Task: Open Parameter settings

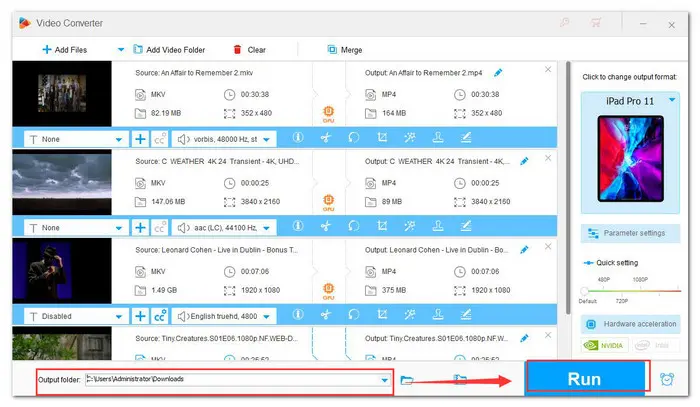Action: click(x=630, y=233)
